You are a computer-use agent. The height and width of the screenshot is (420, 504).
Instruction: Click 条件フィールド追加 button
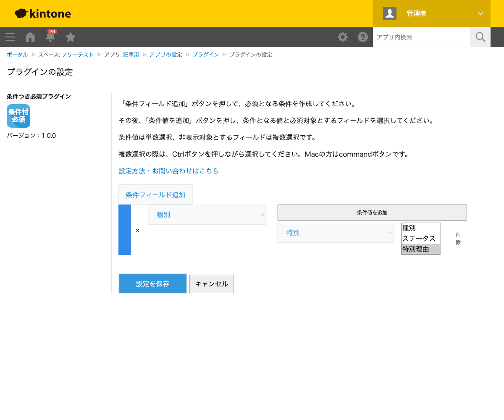[x=155, y=194]
